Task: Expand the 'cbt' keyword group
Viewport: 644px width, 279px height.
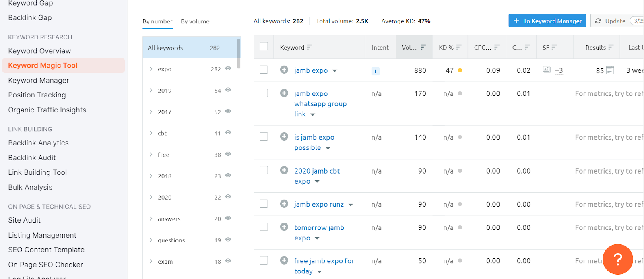Action: (151, 133)
